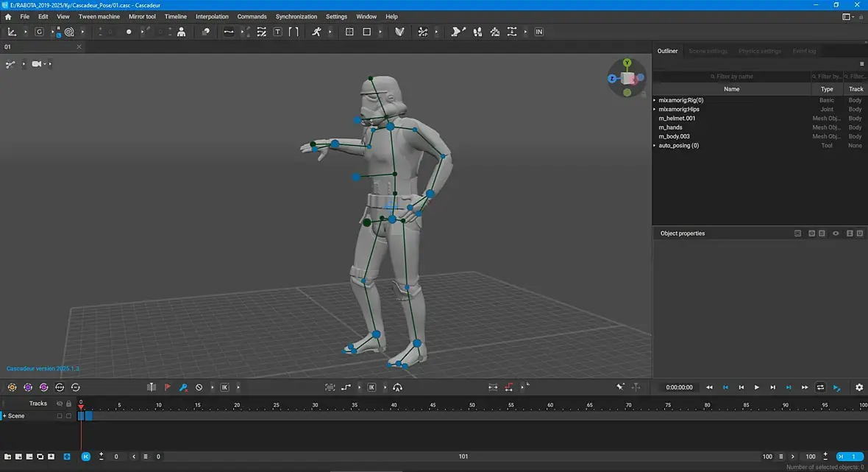Select m_helmet.001 in the Outliner
Image resolution: width=868 pixels, height=472 pixels.
(x=677, y=119)
